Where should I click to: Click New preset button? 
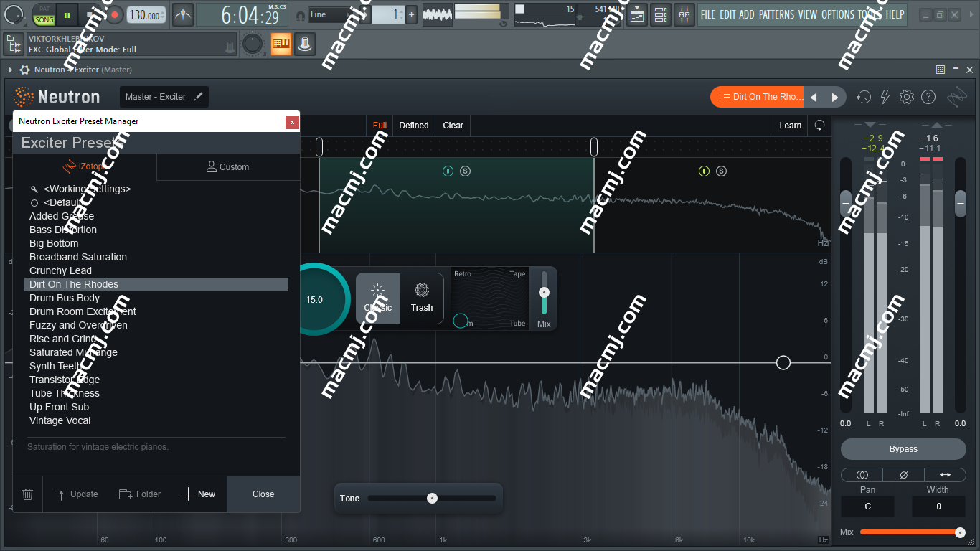click(x=198, y=494)
